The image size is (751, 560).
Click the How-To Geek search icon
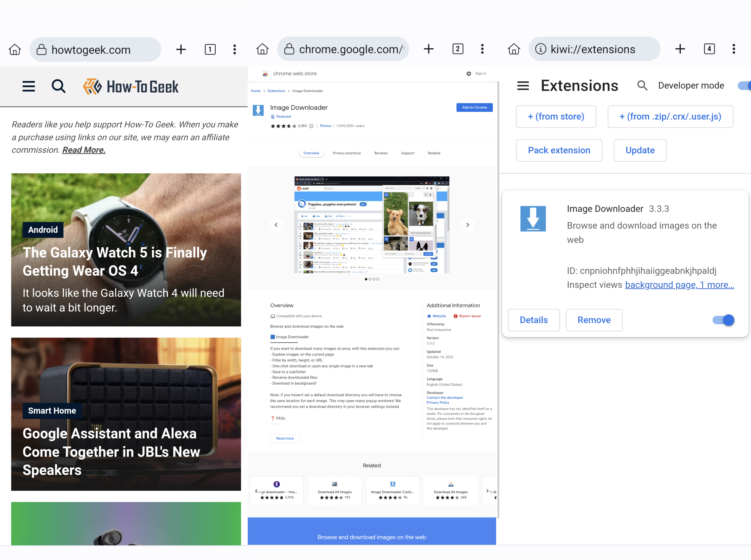point(58,86)
